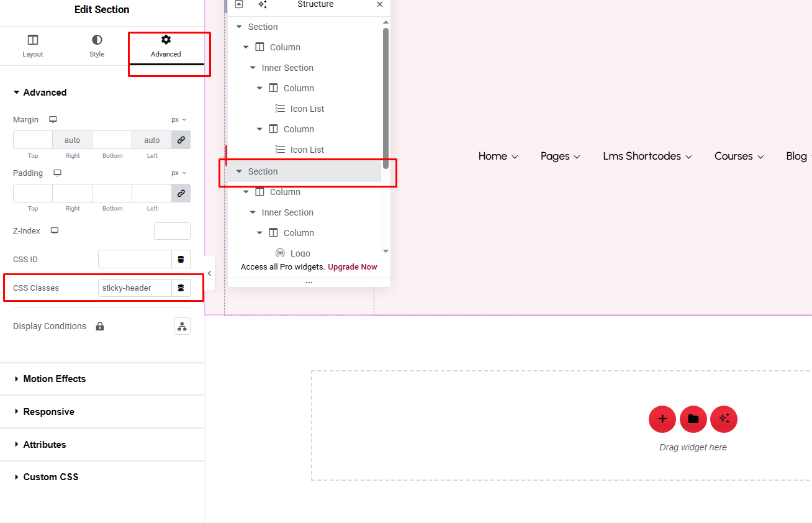Viewport: 812px width, 523px height.
Task: Close the Structure panel
Action: (x=380, y=4)
